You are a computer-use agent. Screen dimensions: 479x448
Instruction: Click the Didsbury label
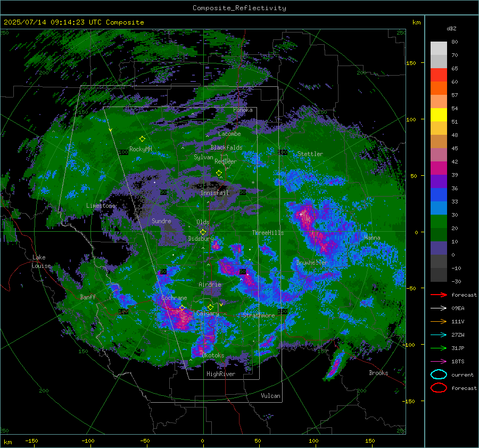point(201,239)
